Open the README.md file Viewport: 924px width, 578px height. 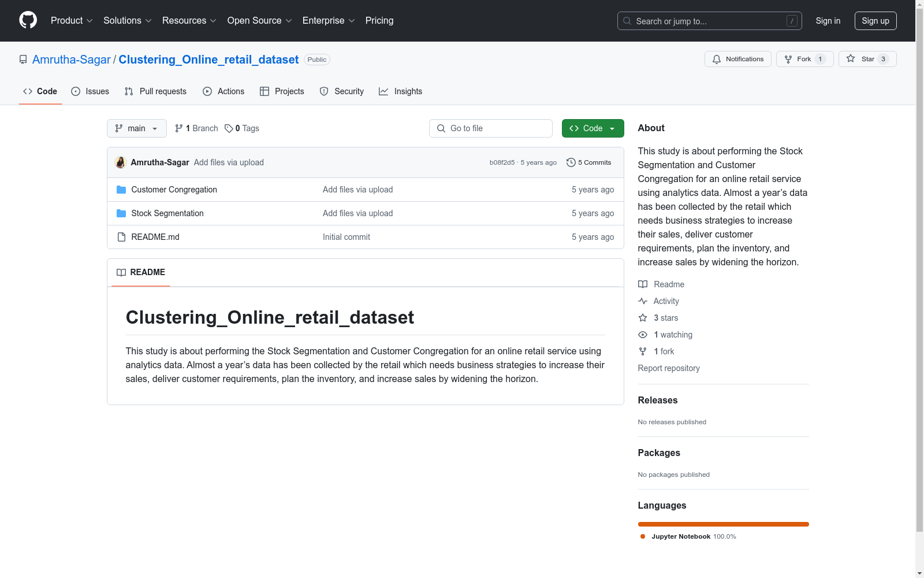[155, 237]
